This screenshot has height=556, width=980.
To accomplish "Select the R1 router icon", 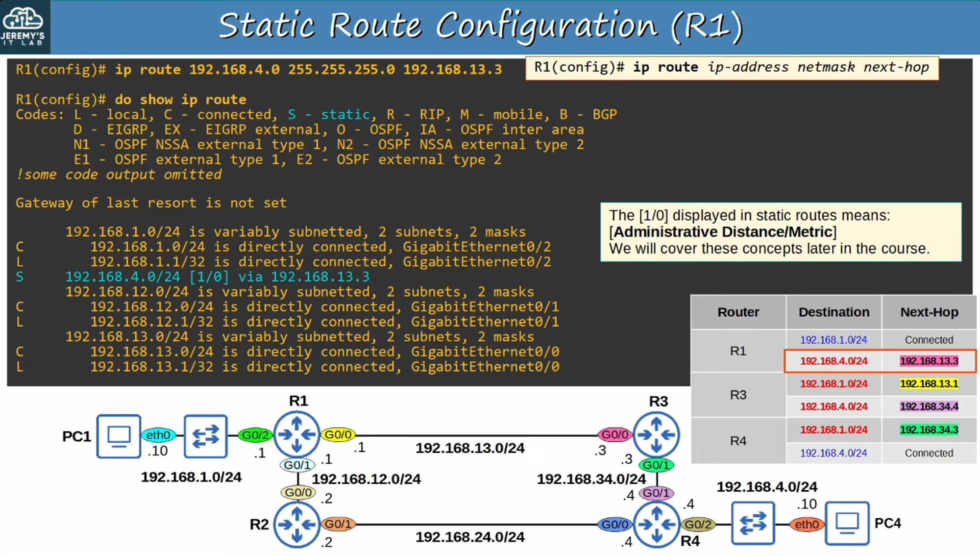I will 296,434.
